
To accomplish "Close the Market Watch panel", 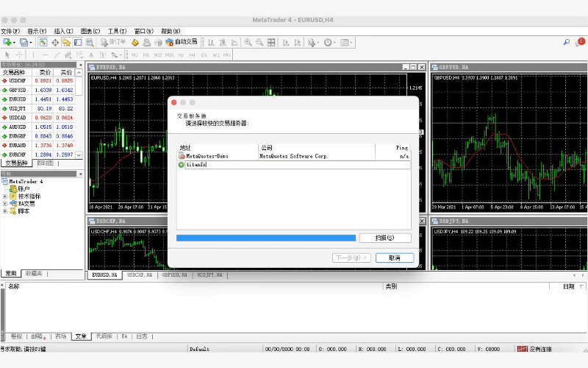I will (80, 65).
